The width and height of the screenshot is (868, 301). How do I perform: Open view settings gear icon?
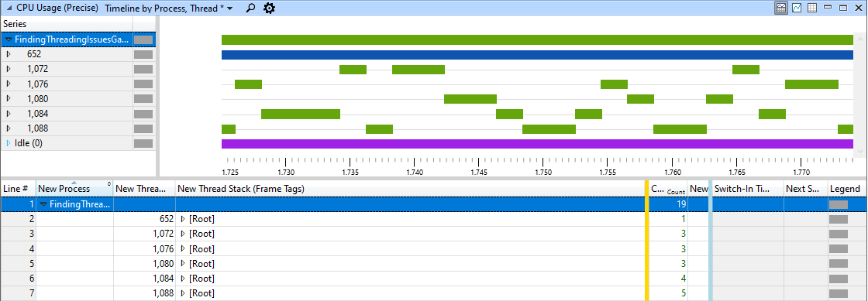pyautogui.click(x=269, y=9)
